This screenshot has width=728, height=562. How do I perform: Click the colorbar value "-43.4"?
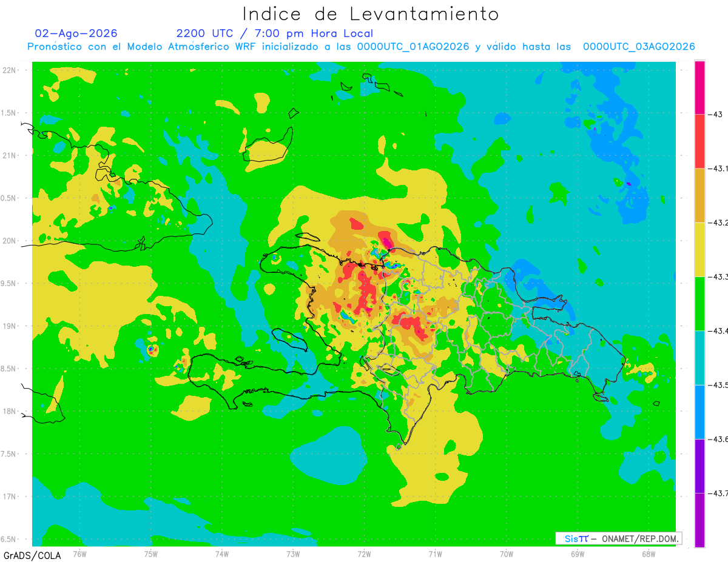[x=718, y=330]
